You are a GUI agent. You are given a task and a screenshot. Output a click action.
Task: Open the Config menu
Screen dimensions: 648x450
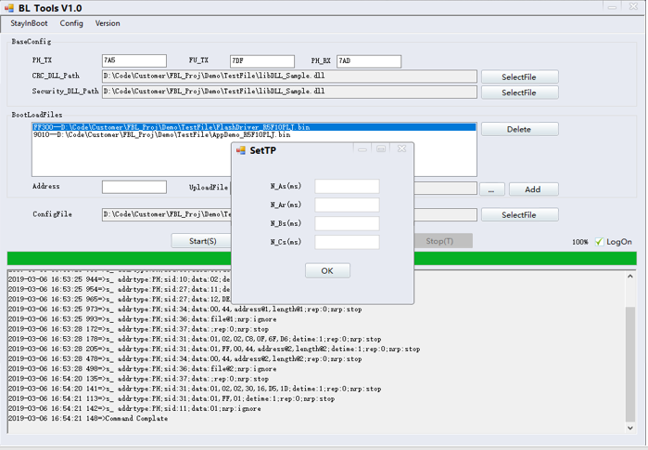[x=71, y=23]
